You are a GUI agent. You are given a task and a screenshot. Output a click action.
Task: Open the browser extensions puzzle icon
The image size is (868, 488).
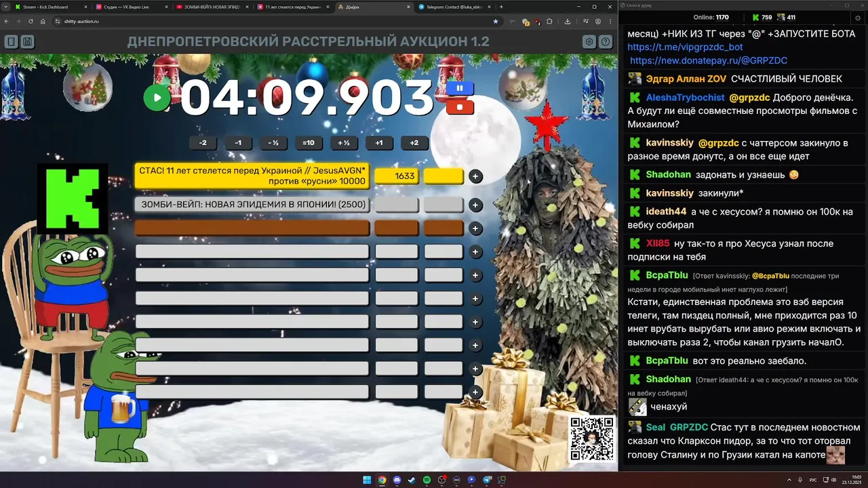(x=549, y=21)
